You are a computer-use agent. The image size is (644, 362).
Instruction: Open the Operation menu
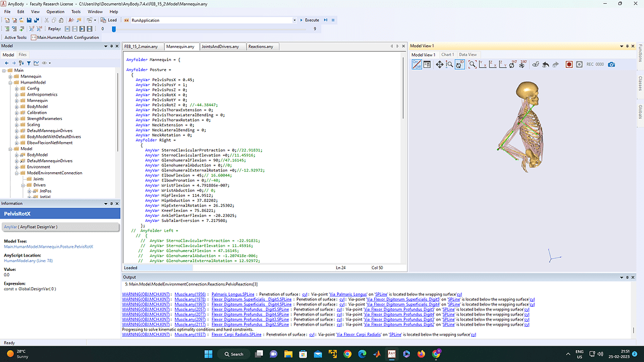(x=55, y=11)
